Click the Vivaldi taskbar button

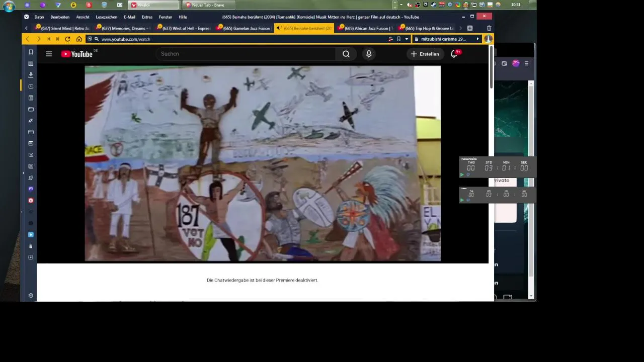[153, 5]
